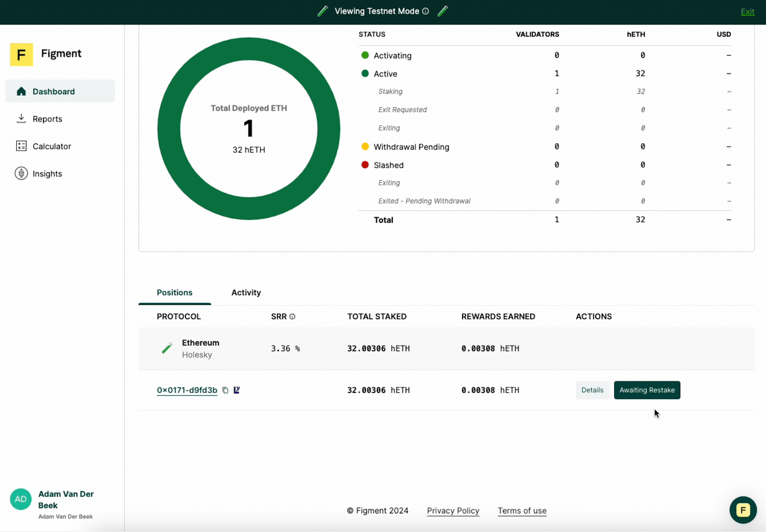Open the Terms of use link

pos(522,511)
